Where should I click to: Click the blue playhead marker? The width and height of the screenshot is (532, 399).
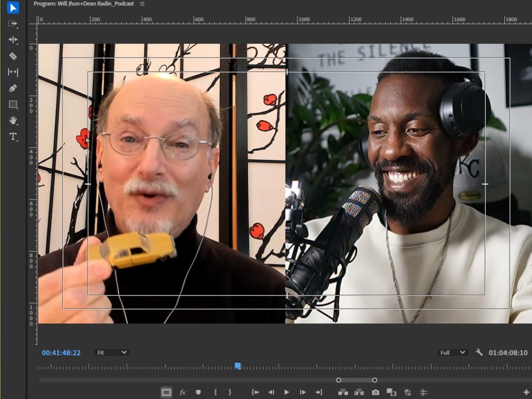click(x=238, y=366)
